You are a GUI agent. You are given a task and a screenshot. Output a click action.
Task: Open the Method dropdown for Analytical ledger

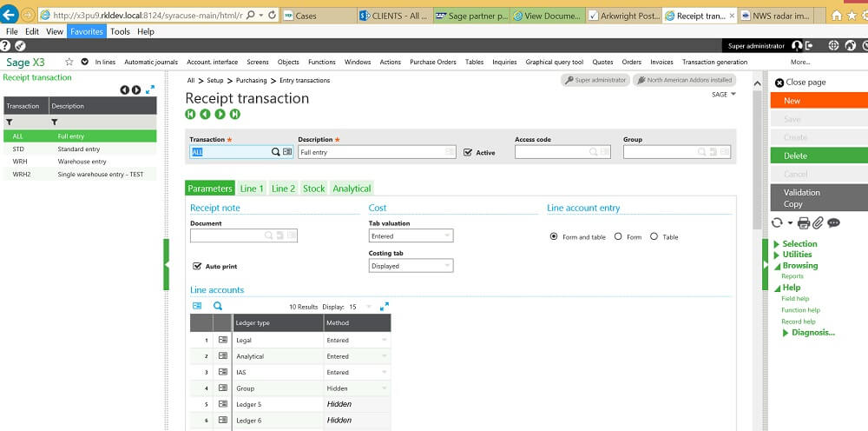coord(385,356)
